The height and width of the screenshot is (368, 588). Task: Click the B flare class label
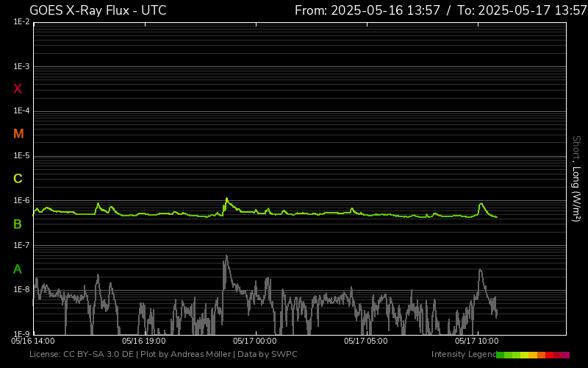click(18, 224)
